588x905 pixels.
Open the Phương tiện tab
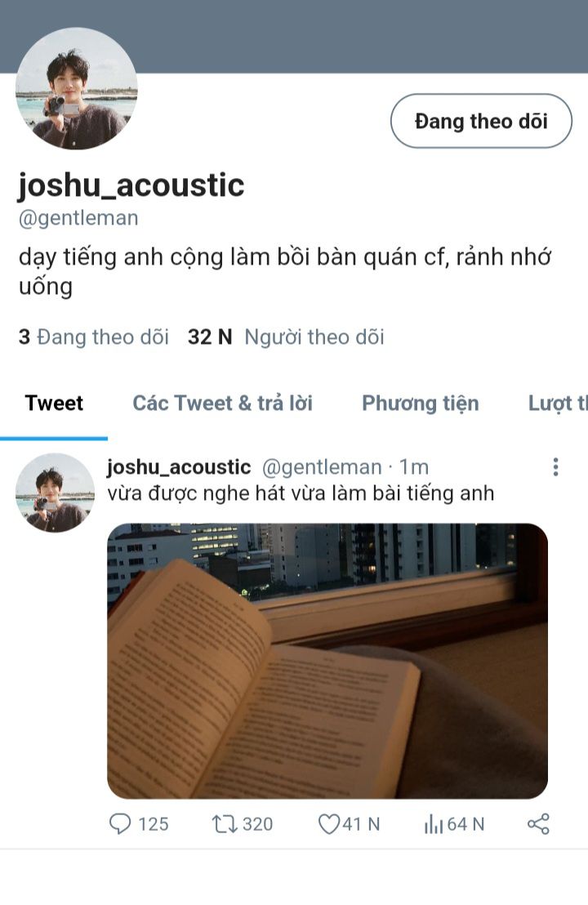(x=420, y=403)
